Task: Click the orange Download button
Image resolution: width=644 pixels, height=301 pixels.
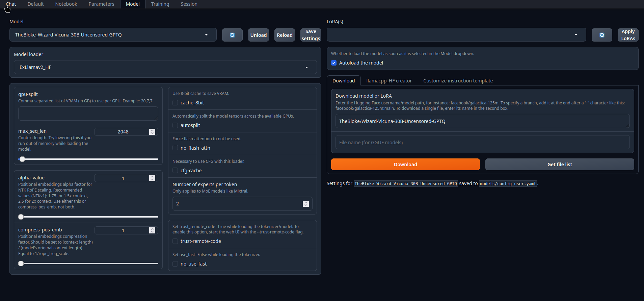Action: pyautogui.click(x=405, y=165)
